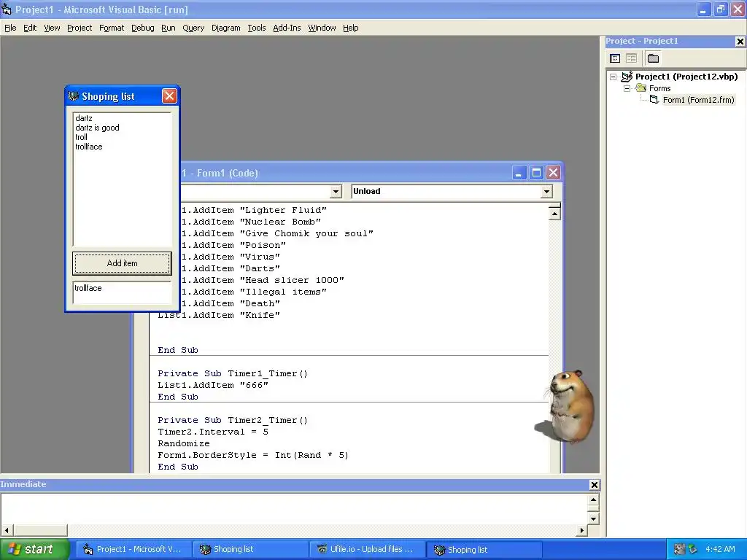Open the Project menu
The height and width of the screenshot is (560, 747).
point(80,28)
